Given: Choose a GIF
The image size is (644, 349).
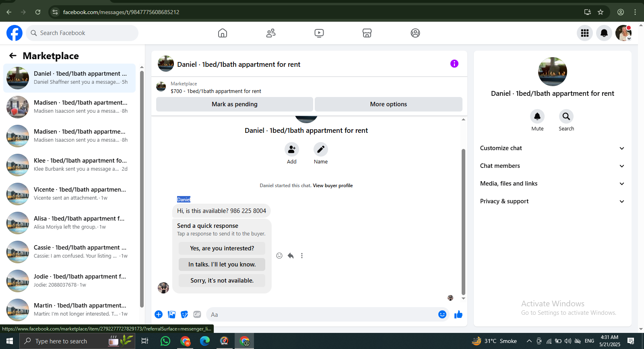Looking at the screenshot, I should [x=197, y=314].
